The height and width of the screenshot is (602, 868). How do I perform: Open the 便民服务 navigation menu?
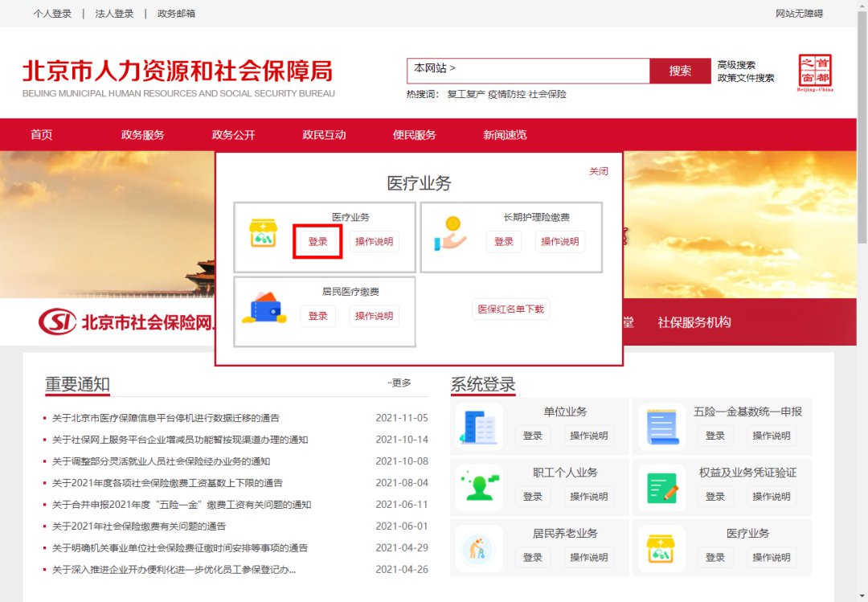pyautogui.click(x=414, y=135)
